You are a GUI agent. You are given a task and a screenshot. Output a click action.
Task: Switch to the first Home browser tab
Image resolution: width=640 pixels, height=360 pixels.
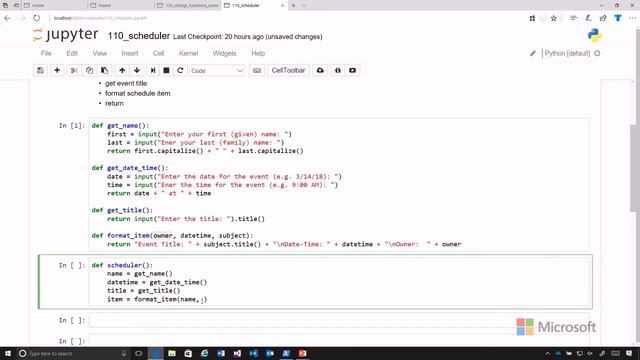[54, 6]
